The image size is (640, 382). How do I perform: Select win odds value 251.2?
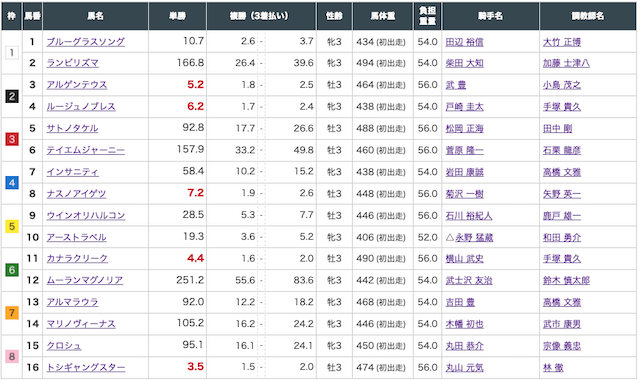pyautogui.click(x=190, y=280)
